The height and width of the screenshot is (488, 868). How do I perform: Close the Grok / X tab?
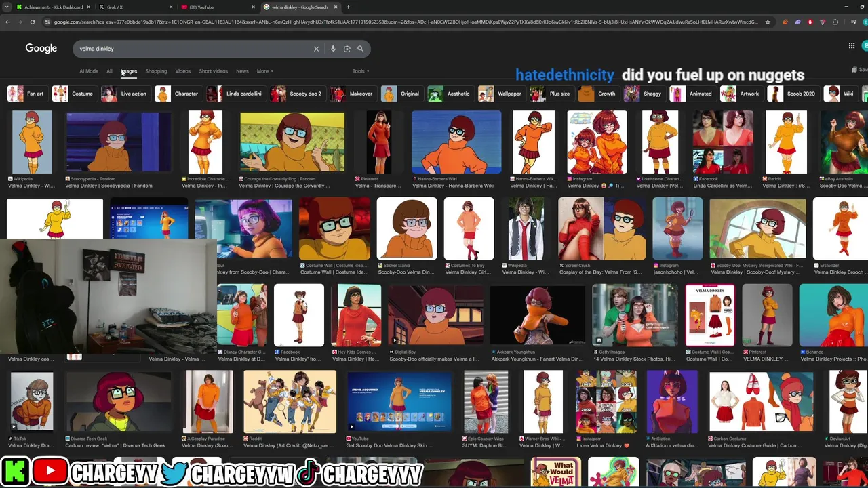coord(171,7)
